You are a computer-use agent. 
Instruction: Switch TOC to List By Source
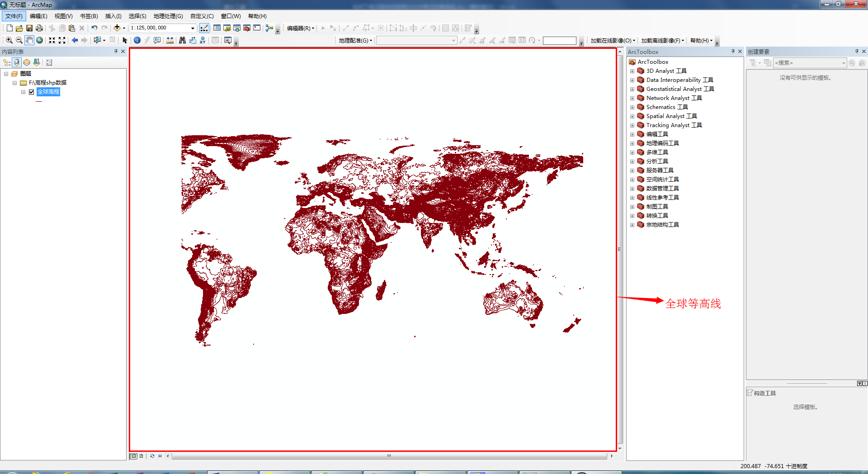[x=17, y=62]
